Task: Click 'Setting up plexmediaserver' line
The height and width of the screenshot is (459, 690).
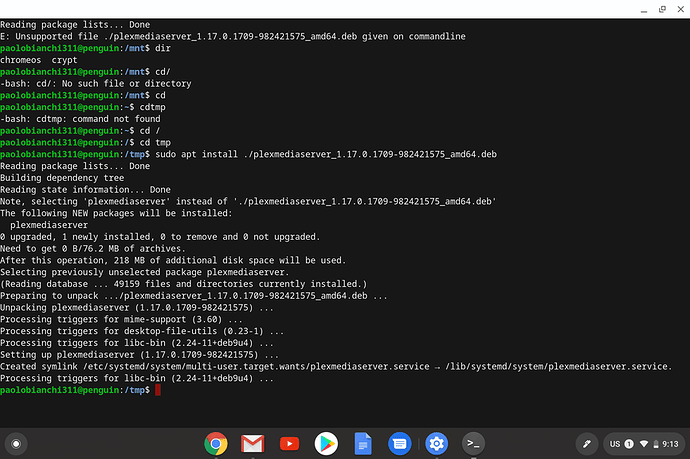Action: click(139, 355)
